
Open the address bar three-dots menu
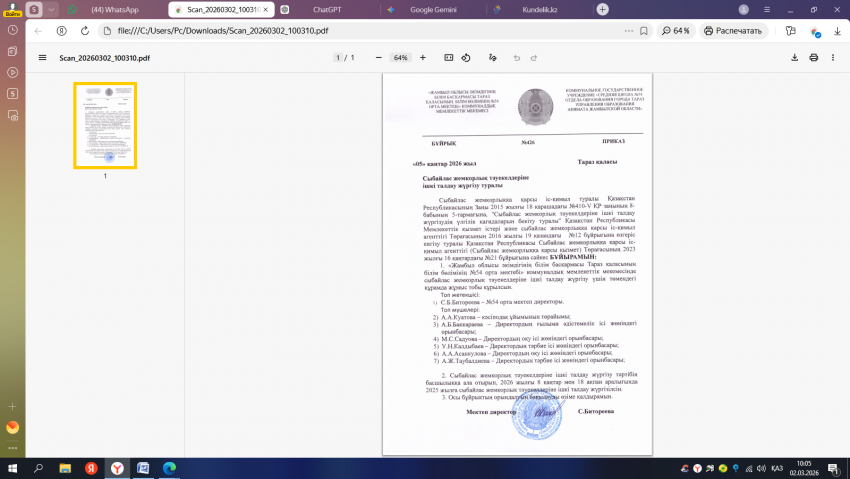pos(628,31)
